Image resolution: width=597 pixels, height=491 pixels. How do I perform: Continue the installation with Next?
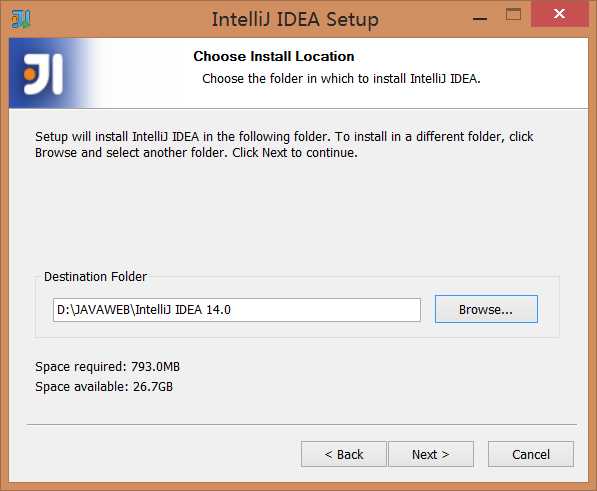(x=431, y=454)
